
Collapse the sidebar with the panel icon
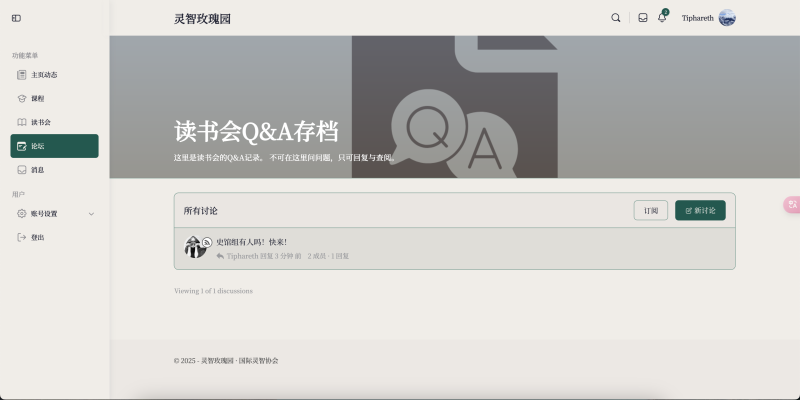click(x=16, y=18)
